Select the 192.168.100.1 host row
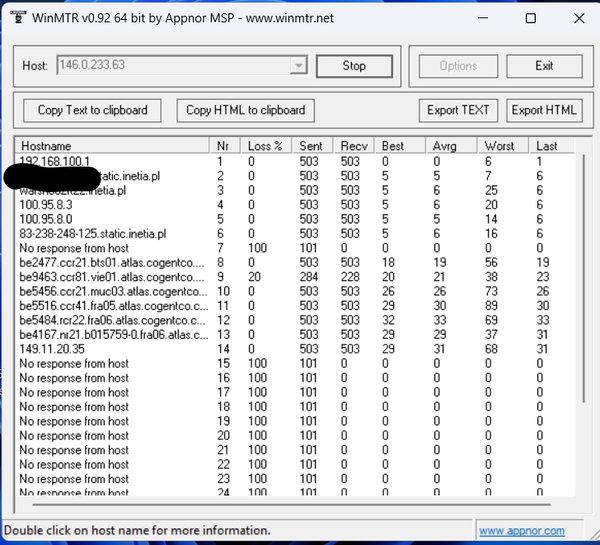 [x=55, y=161]
